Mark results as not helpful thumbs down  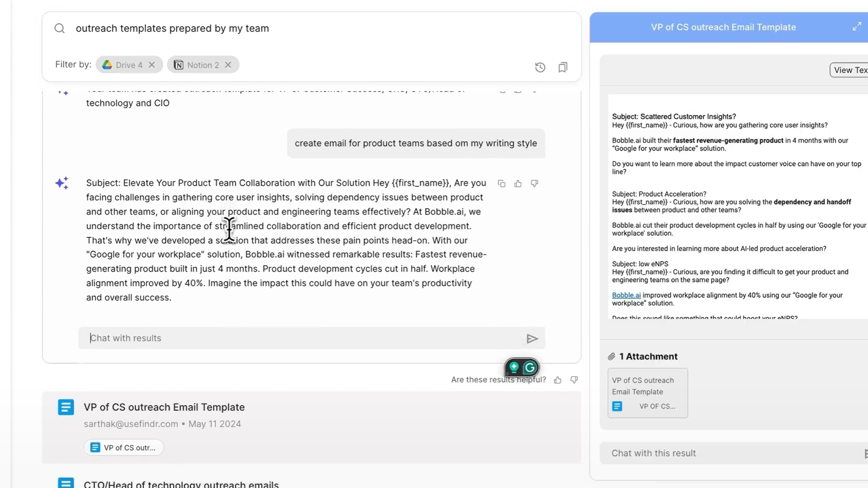click(x=574, y=380)
